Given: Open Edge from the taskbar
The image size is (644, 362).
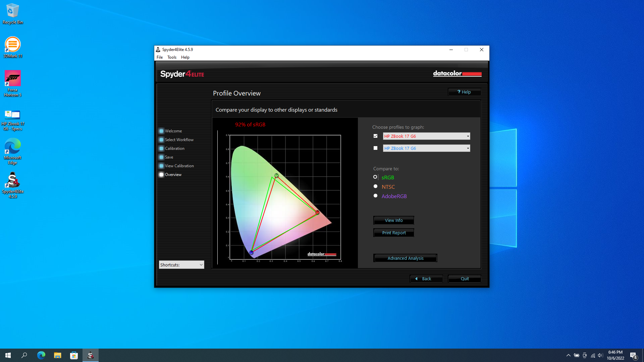Looking at the screenshot, I should (41, 355).
